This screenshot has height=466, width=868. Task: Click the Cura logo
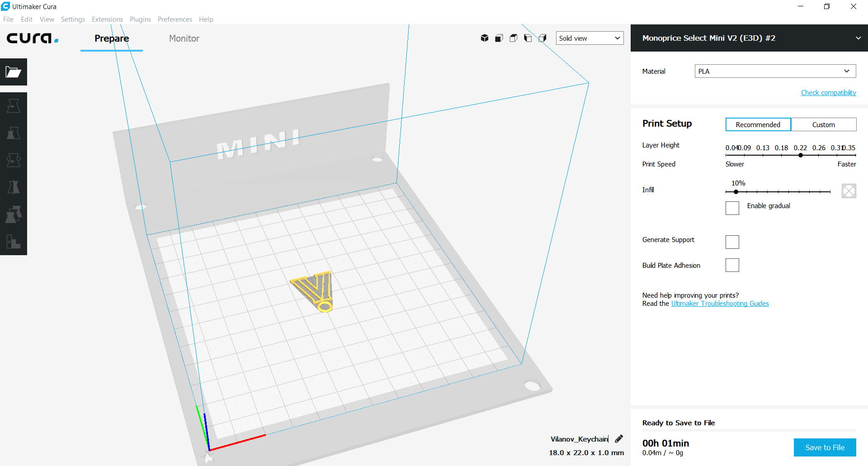[x=33, y=38]
